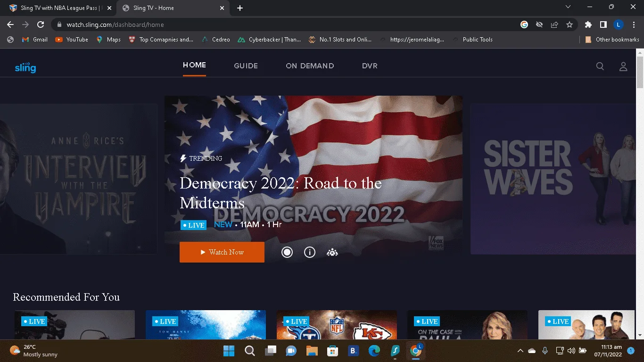The height and width of the screenshot is (362, 644).
Task: Open the Public Tools bookmark
Action: 472,40
